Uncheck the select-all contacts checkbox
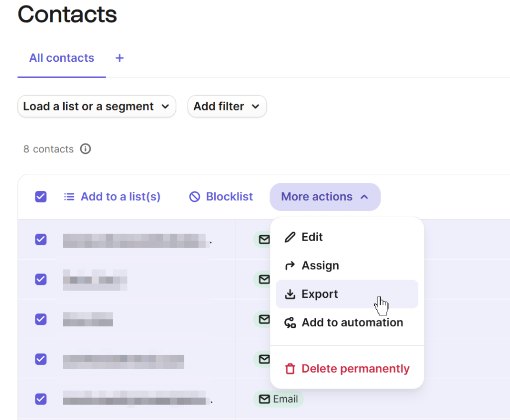 point(40,197)
